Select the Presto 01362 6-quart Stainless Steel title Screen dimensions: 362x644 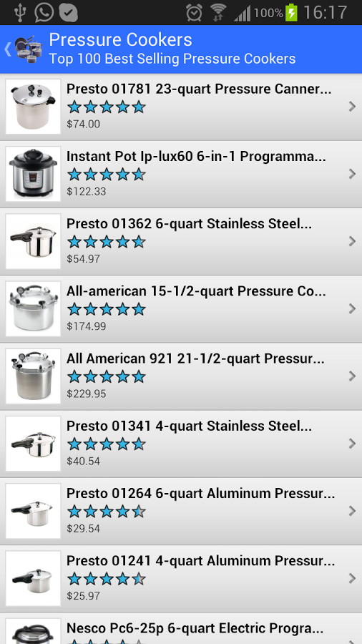[189, 224]
